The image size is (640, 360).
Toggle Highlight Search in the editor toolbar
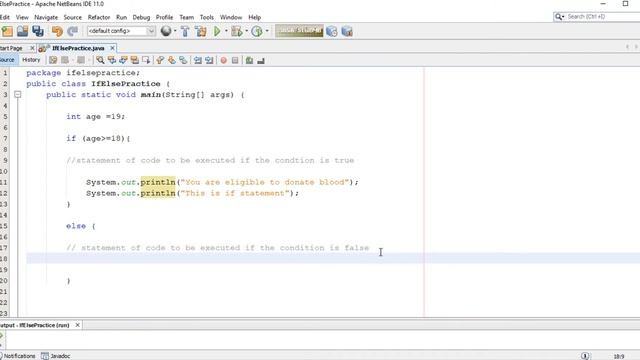pos(134,60)
